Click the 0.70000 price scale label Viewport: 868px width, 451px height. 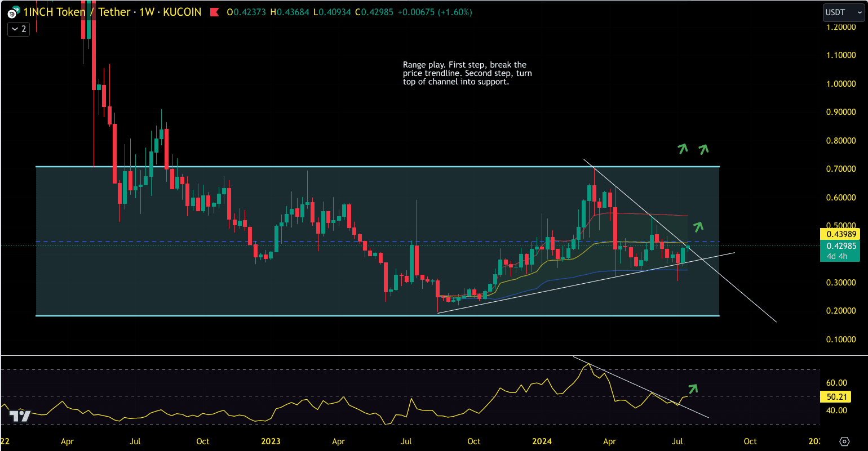[x=842, y=169]
